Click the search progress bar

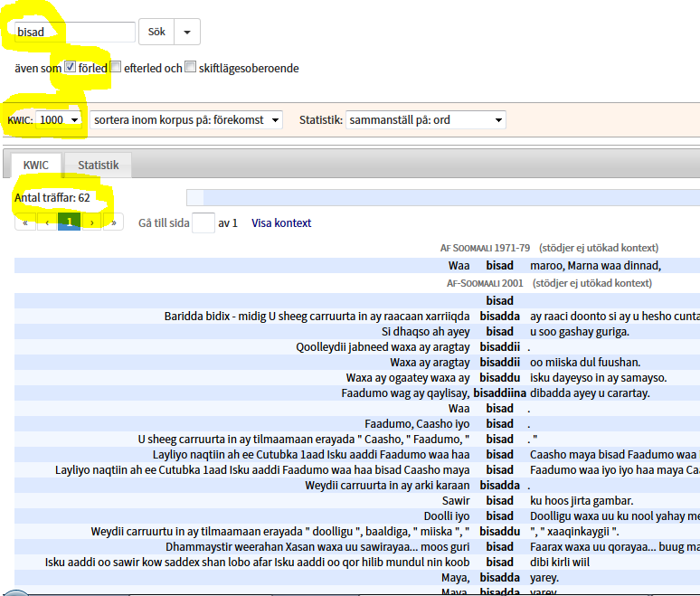tap(443, 198)
